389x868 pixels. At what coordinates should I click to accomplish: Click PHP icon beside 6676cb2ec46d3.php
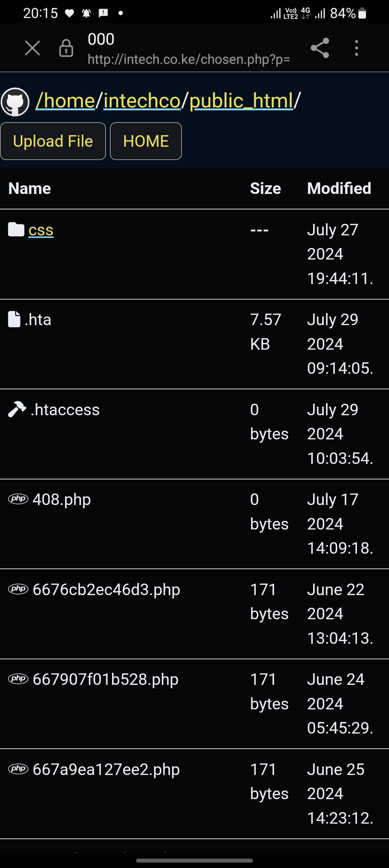tap(18, 589)
